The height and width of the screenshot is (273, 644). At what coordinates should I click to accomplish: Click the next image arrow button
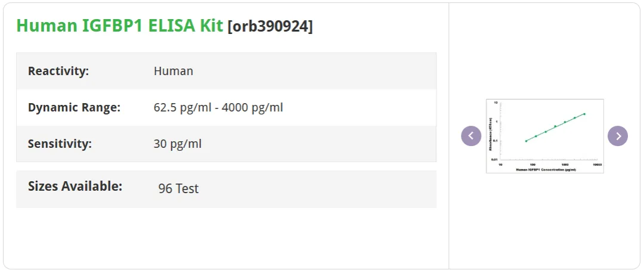(x=618, y=136)
